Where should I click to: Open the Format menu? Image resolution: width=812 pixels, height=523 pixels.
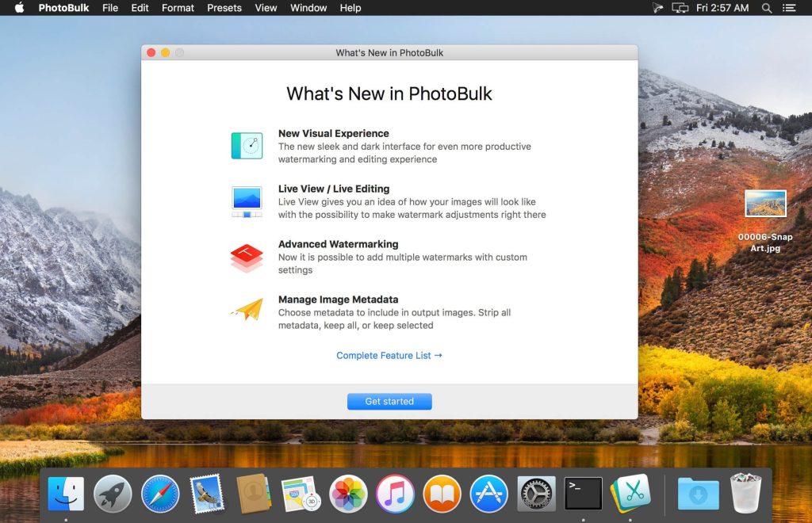(x=178, y=8)
